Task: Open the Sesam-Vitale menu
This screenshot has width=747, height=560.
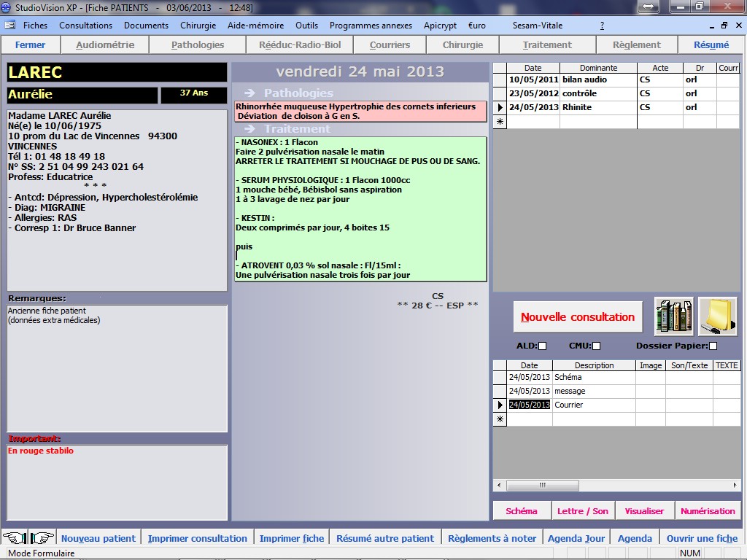Action: [538, 25]
